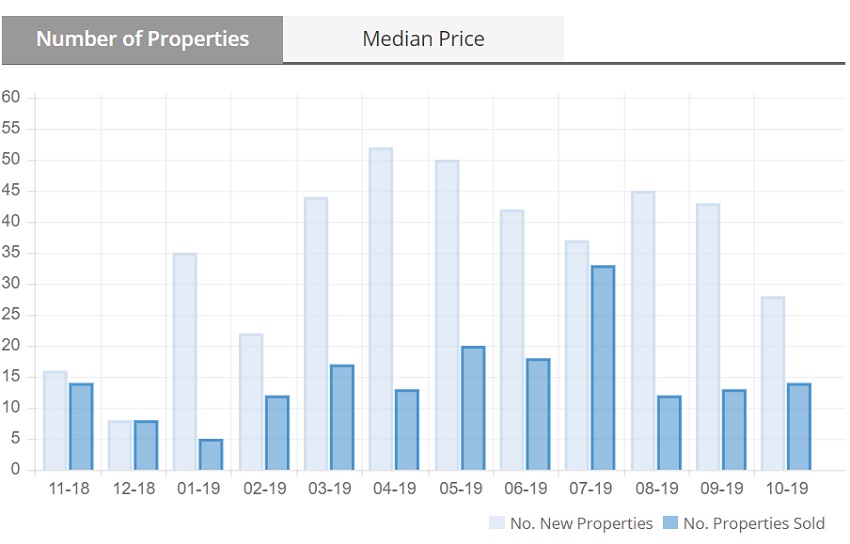Click the 12-18 new properties bar
This screenshot has height=544, width=850.
119,445
